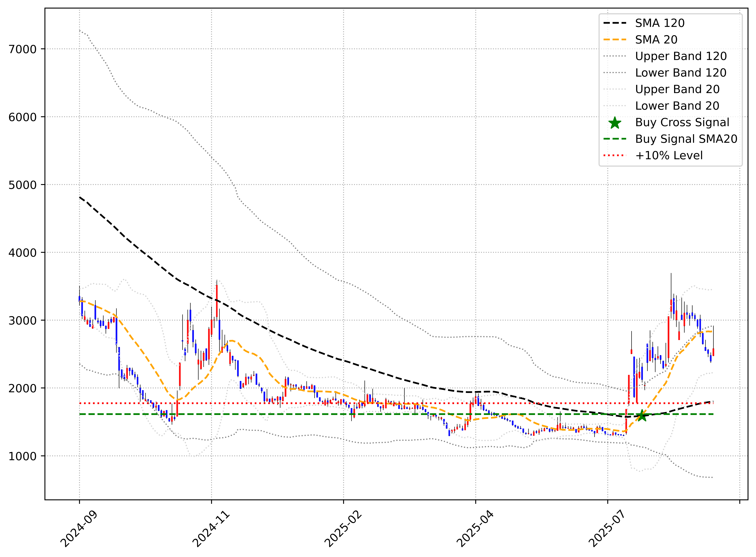Click the 2025-02 x-axis date label
The height and width of the screenshot is (557, 756).
coord(343,529)
